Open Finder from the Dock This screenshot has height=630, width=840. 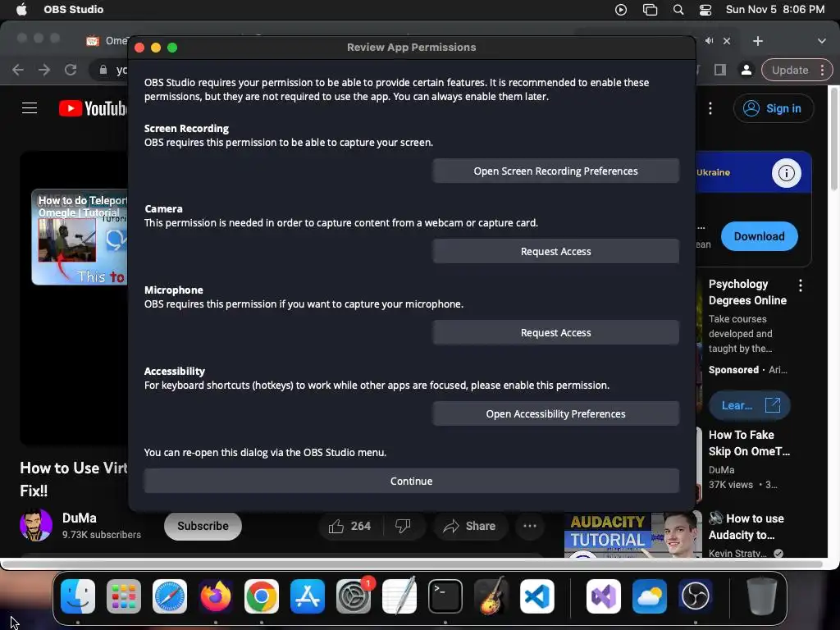[78, 596]
